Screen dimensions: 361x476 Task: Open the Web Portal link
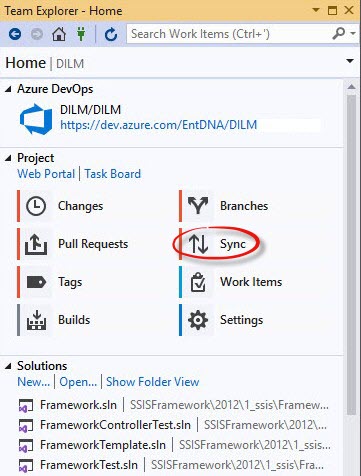46,174
